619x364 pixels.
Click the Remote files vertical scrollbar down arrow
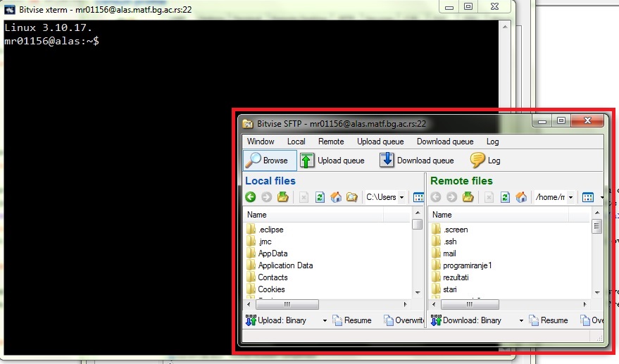(597, 293)
